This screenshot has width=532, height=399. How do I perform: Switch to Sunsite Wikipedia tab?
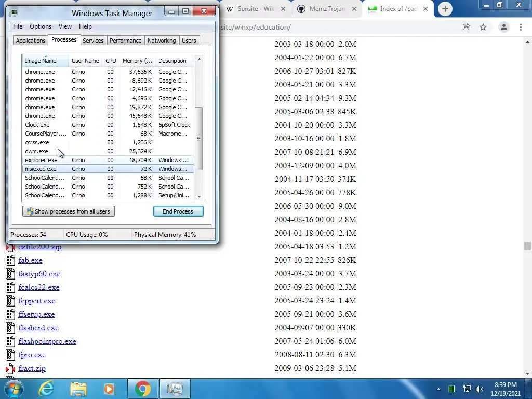pos(256,9)
